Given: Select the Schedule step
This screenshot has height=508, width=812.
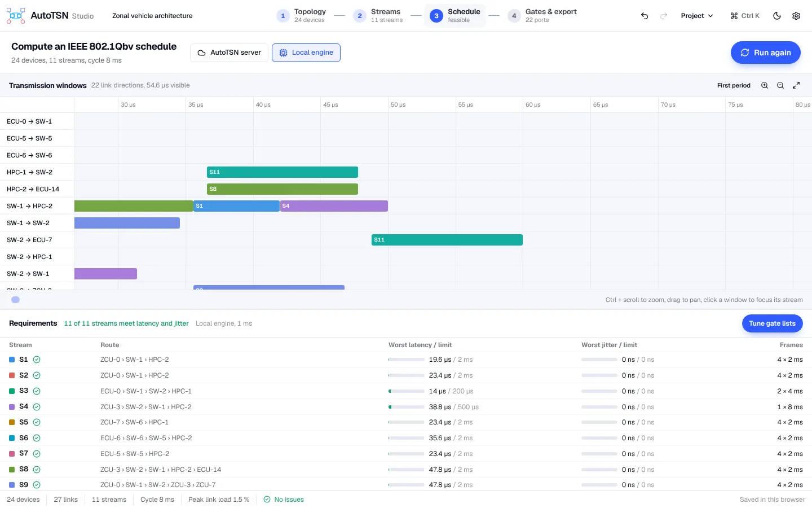Looking at the screenshot, I should coord(456,16).
